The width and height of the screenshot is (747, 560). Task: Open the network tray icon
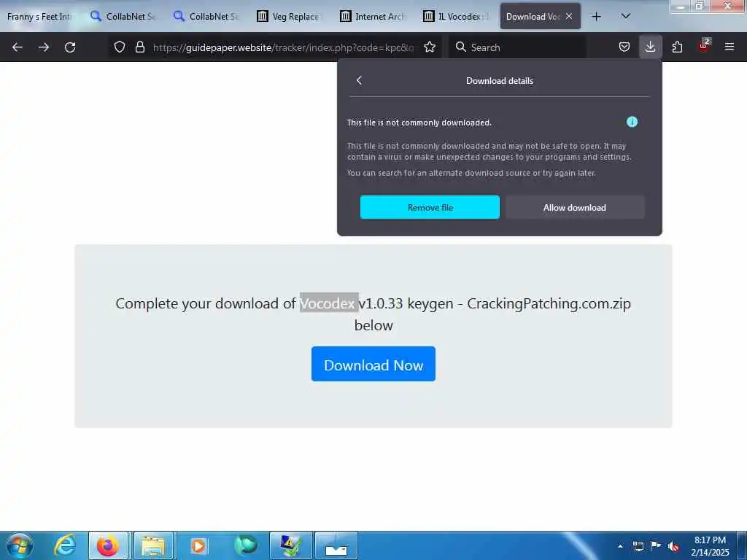(x=638, y=546)
